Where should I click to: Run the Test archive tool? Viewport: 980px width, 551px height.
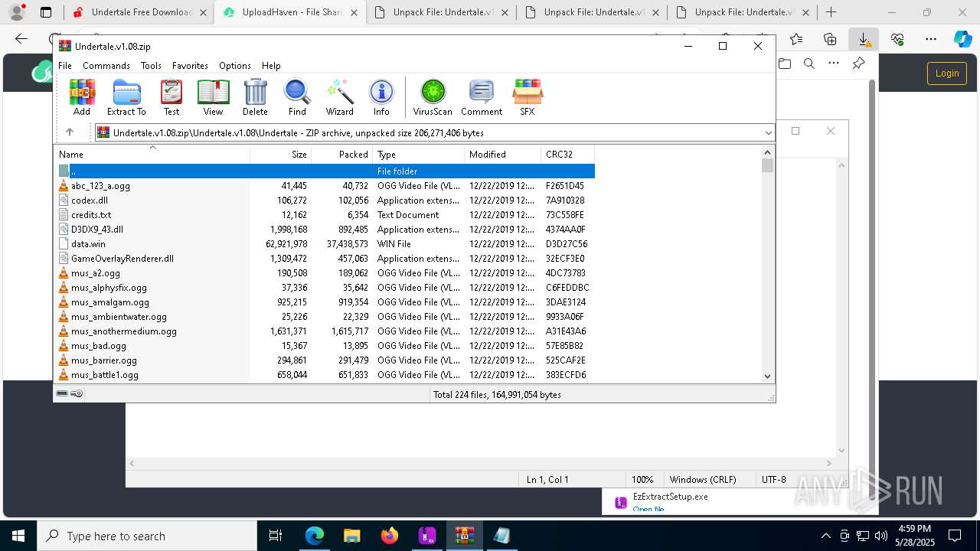tap(171, 97)
